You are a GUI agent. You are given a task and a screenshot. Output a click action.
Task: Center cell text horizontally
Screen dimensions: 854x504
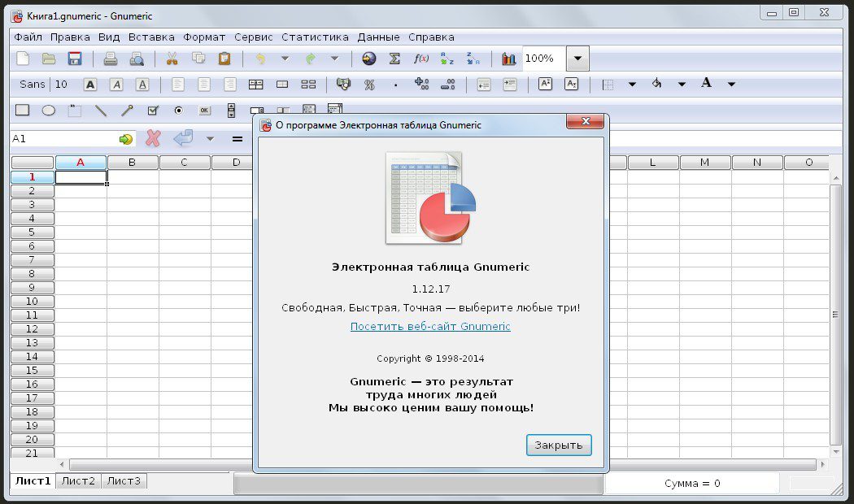(x=204, y=85)
